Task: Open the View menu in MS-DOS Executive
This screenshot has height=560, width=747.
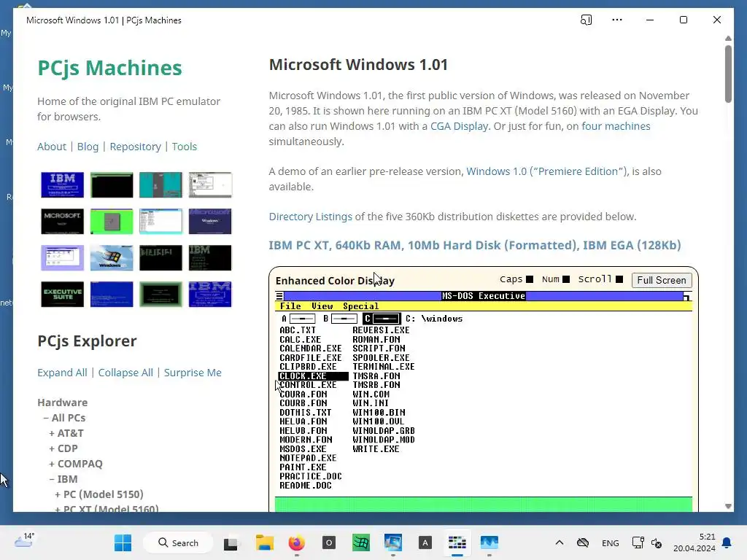Action: [x=322, y=306]
